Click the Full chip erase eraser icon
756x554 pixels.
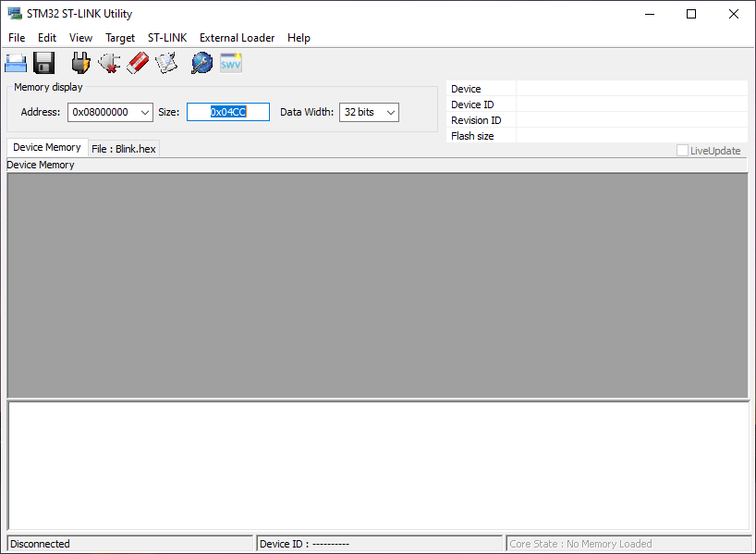[x=138, y=63]
